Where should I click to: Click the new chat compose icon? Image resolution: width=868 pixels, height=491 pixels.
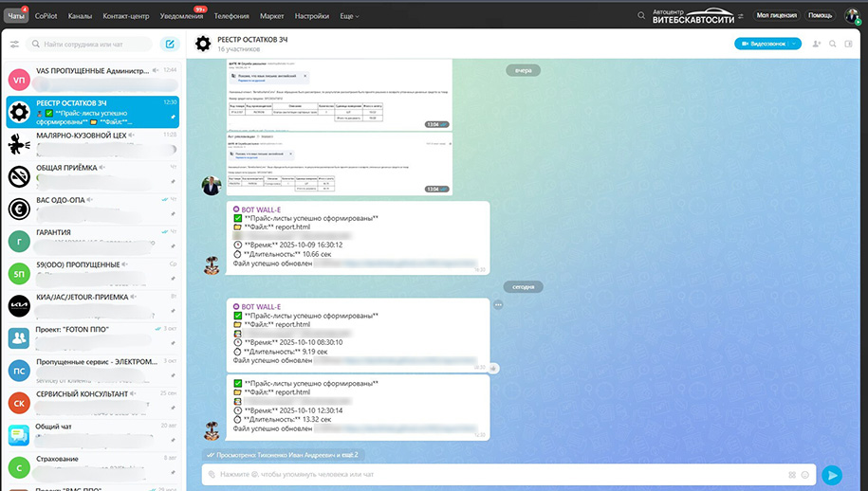169,44
